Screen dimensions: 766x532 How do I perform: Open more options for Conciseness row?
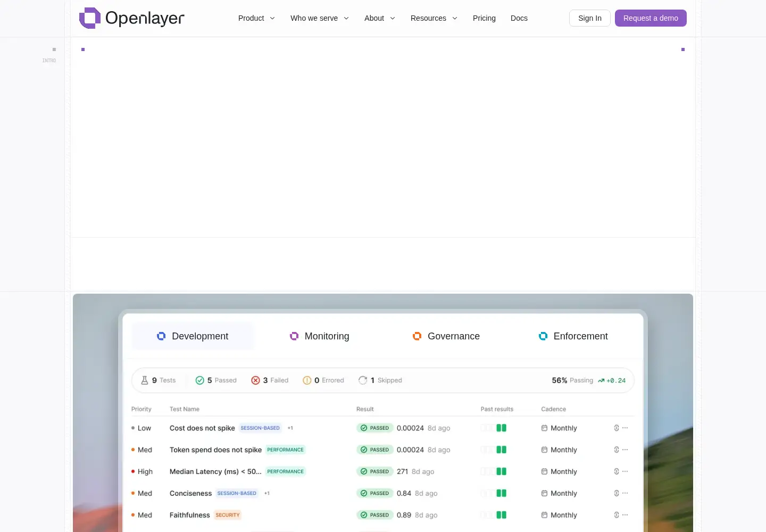pos(625,493)
